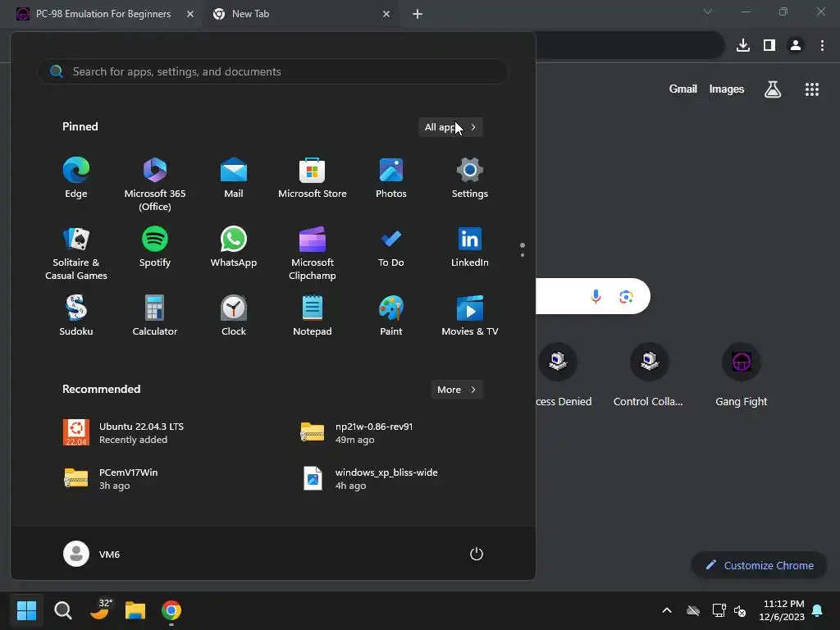Search by image with Google Lens
Viewport: 840px width, 630px height.
[x=626, y=295]
